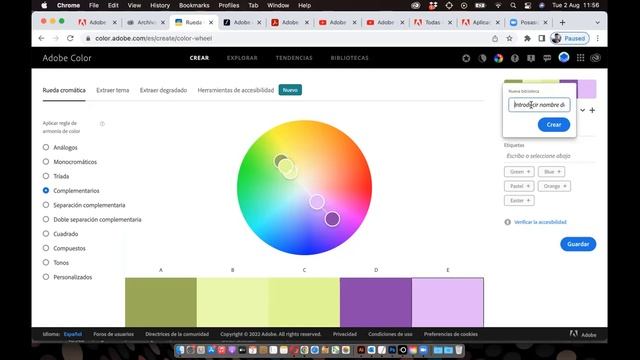This screenshot has height=360, width=640.
Task: Select the Análogos harmony rule
Action: (46, 147)
